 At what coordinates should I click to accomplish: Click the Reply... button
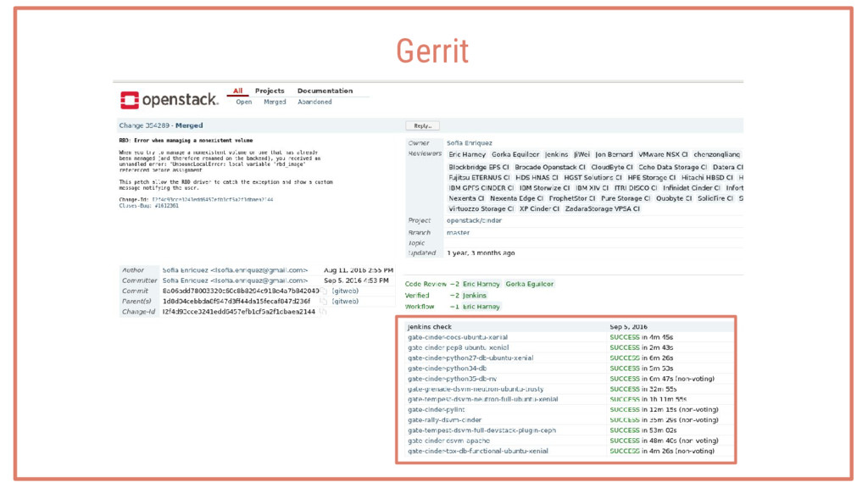[x=422, y=126]
